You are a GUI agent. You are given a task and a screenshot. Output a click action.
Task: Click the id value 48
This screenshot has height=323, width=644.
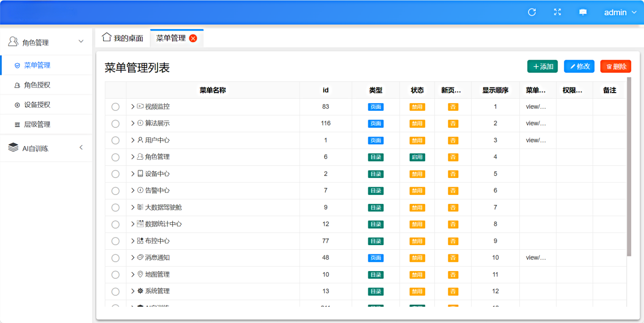[x=326, y=257]
